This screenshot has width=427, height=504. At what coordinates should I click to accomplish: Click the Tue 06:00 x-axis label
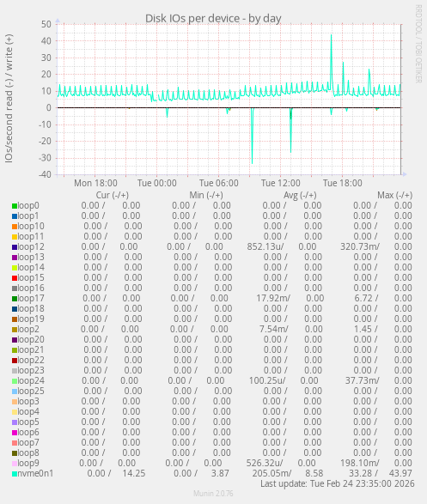click(218, 183)
